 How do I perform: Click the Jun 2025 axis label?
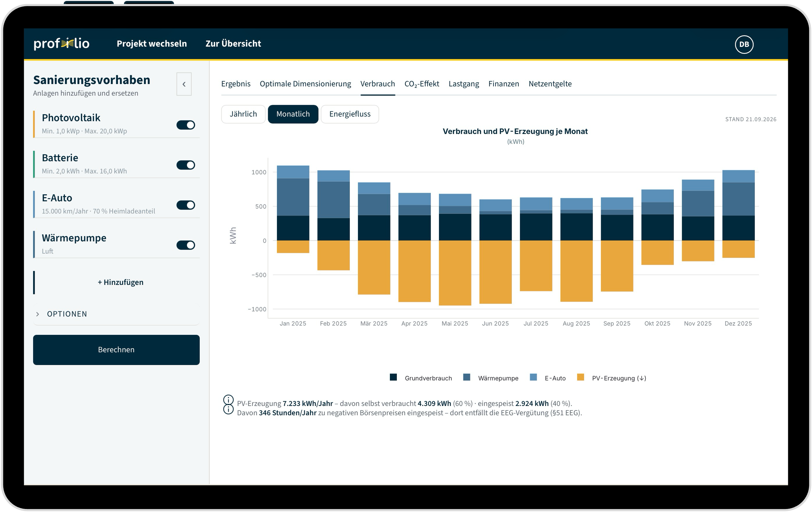click(x=495, y=323)
